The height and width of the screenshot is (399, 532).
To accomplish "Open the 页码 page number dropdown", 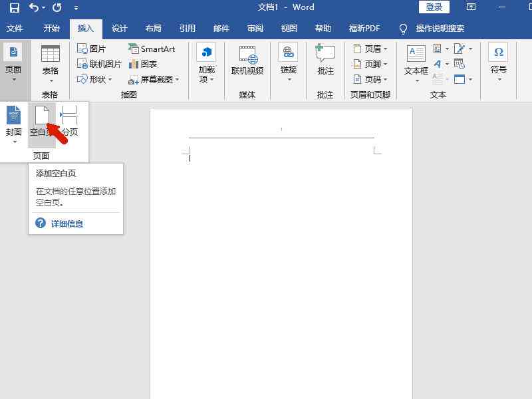I will 370,79.
